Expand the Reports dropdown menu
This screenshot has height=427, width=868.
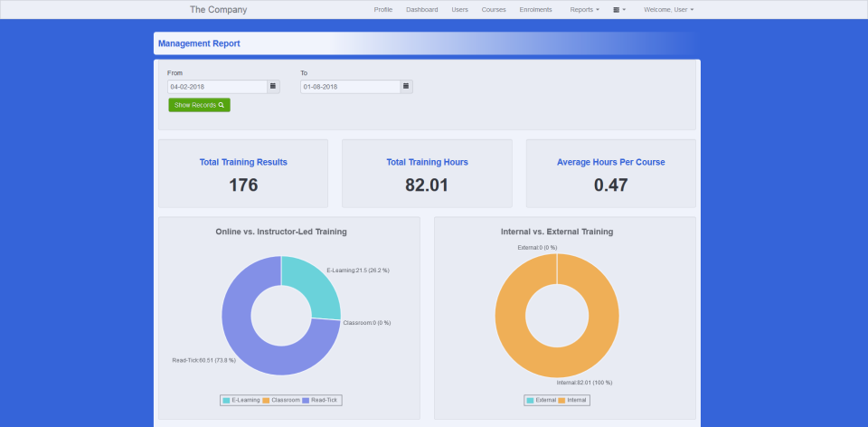[584, 10]
